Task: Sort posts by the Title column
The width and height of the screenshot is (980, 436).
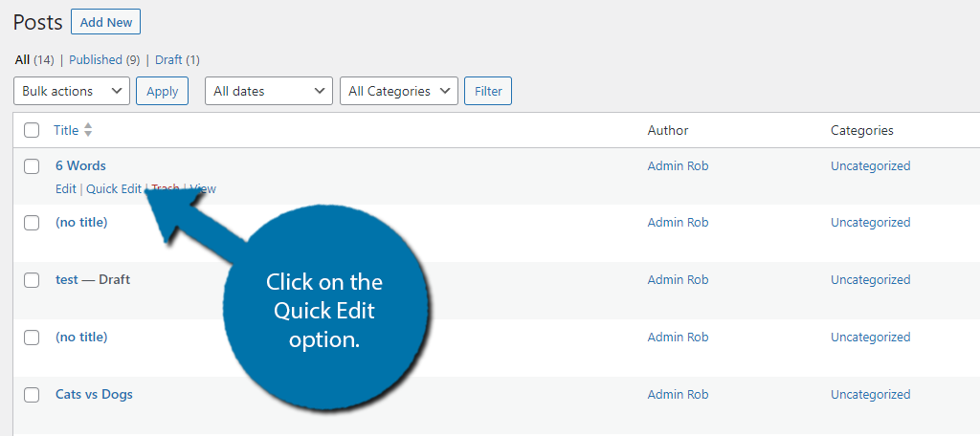Action: 66,131
